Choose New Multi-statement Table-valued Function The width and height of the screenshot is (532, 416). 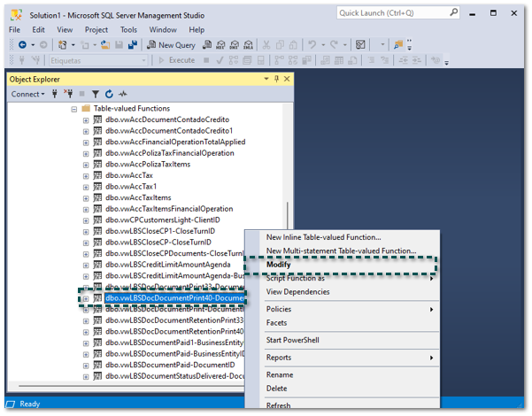pos(342,250)
